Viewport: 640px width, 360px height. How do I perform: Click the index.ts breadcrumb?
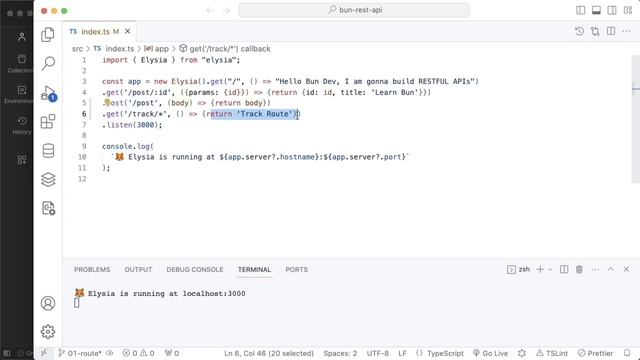click(x=114, y=49)
